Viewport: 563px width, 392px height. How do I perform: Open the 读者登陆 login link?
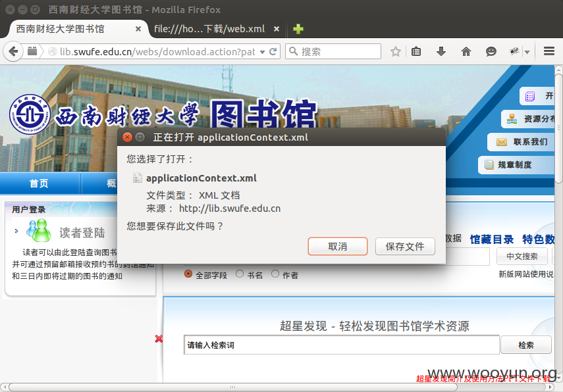coord(82,232)
